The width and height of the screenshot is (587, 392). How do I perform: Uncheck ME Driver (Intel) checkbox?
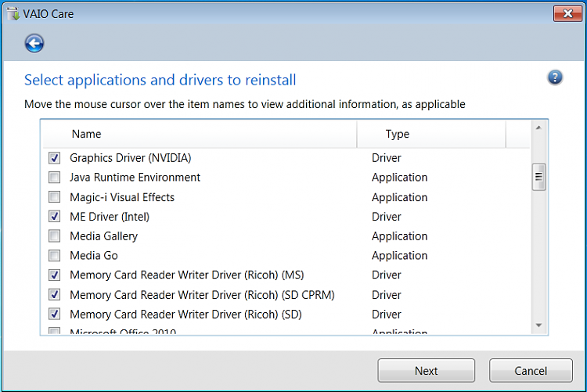[54, 217]
